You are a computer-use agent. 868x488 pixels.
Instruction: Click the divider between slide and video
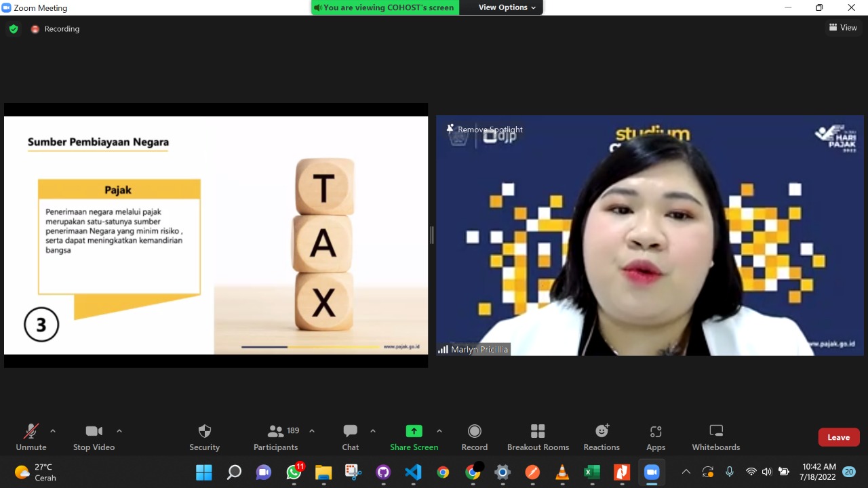pos(432,235)
